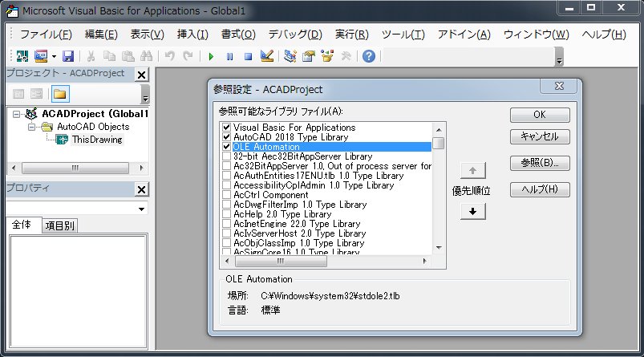Screen dimensions: 644x357
Task: Click ヘルプ(H) dialog button
Action: pos(540,189)
